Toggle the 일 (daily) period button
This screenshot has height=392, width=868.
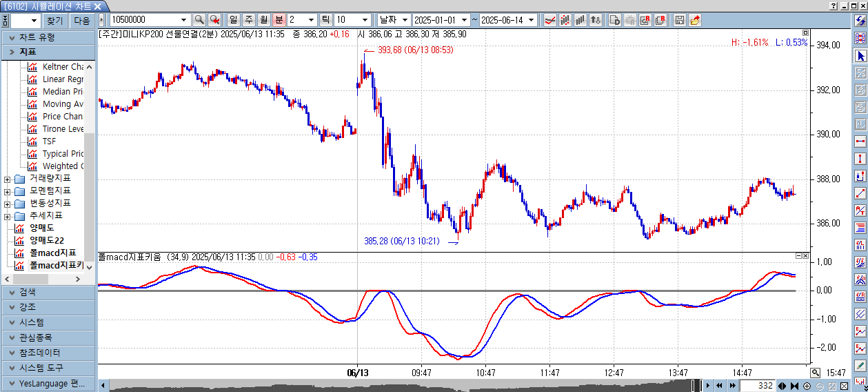pos(233,20)
